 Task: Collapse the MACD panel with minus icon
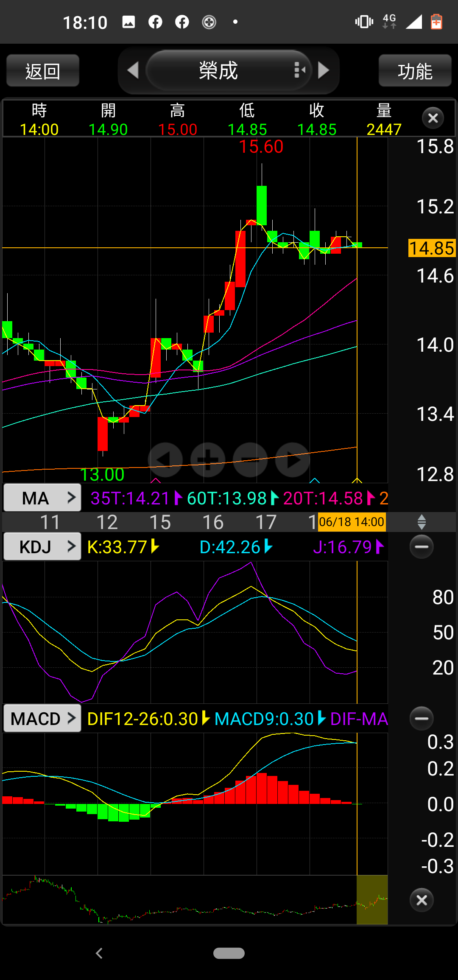[x=422, y=718]
